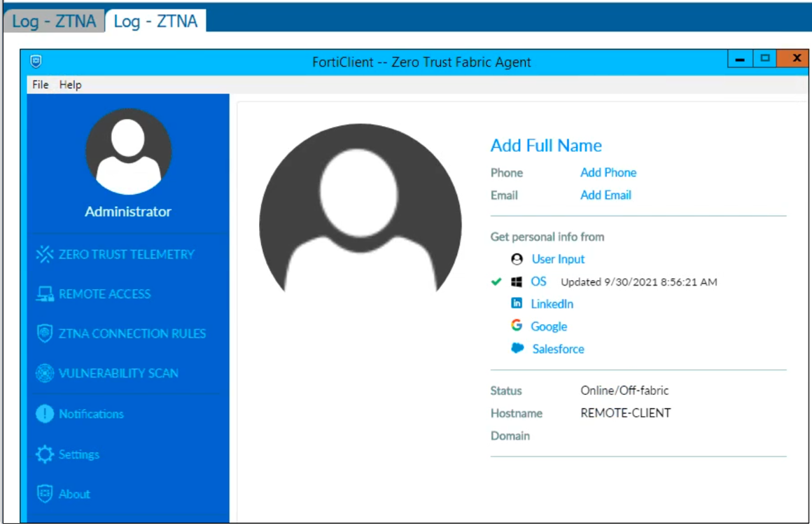
Task: Click the LinkedIn logo icon
Action: coord(517,304)
